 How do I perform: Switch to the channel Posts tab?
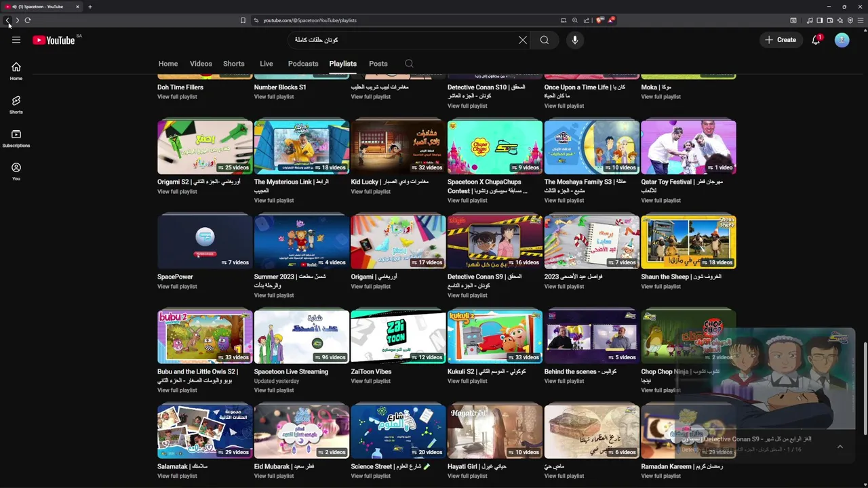(x=378, y=64)
